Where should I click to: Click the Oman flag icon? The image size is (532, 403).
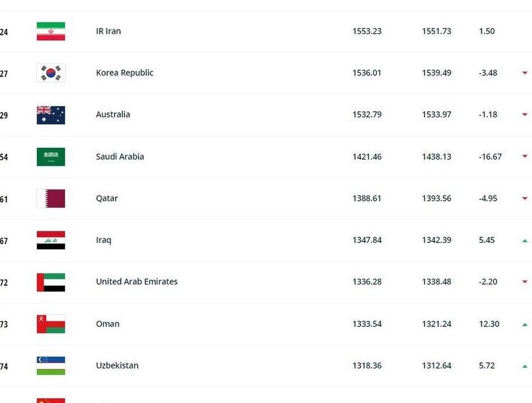tap(51, 324)
